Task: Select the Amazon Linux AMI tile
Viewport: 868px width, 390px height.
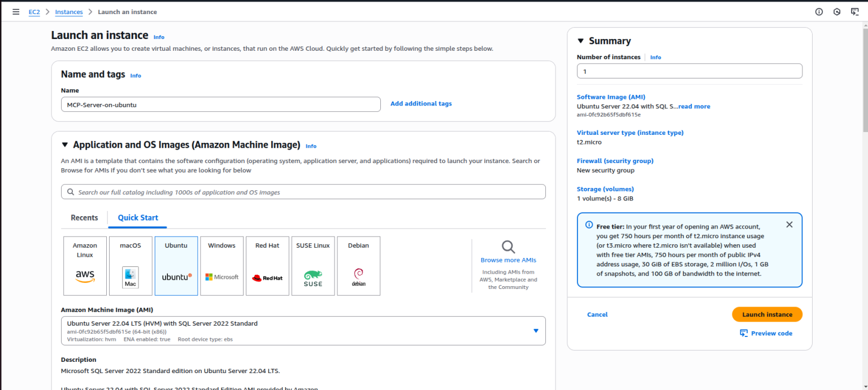Action: (x=85, y=265)
